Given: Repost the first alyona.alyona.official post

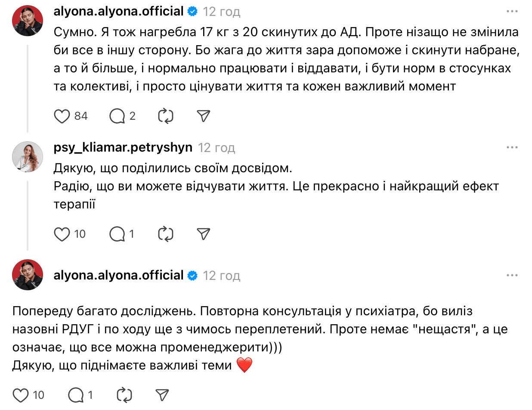Looking at the screenshot, I should pyautogui.click(x=166, y=116).
